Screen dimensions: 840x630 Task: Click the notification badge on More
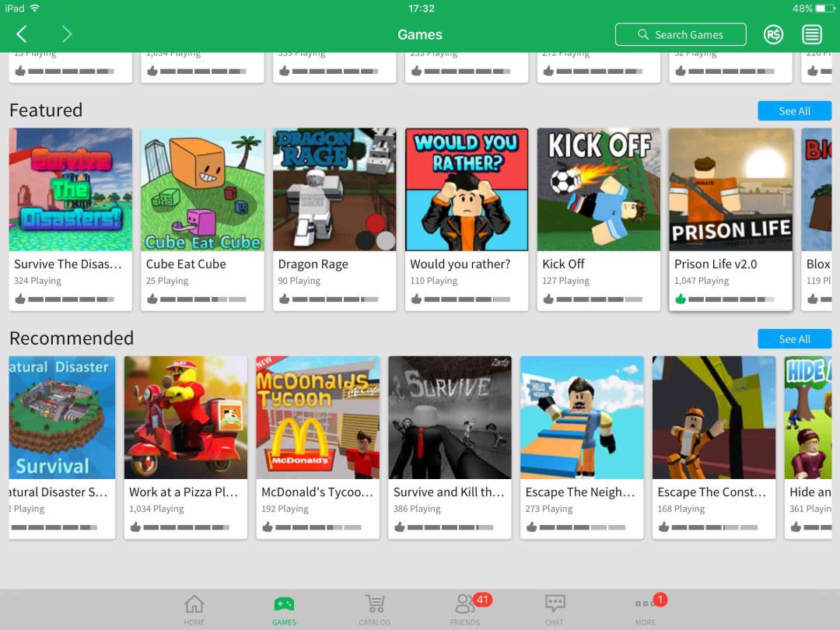660,600
